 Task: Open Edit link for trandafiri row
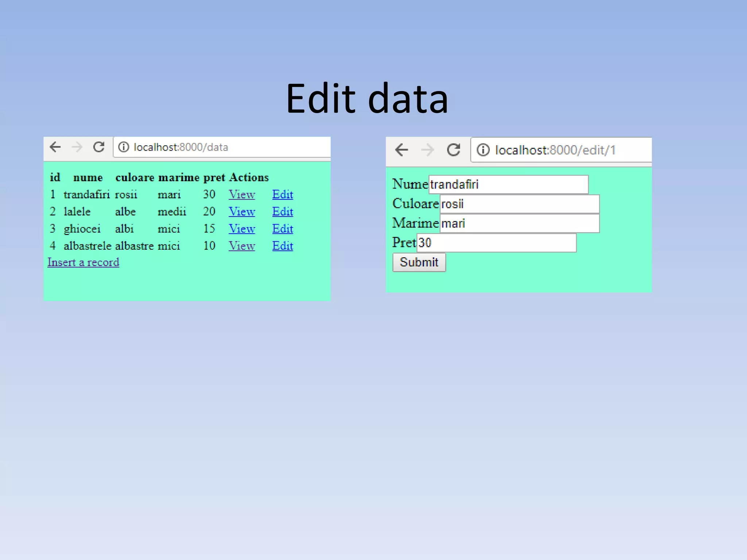pyautogui.click(x=282, y=195)
